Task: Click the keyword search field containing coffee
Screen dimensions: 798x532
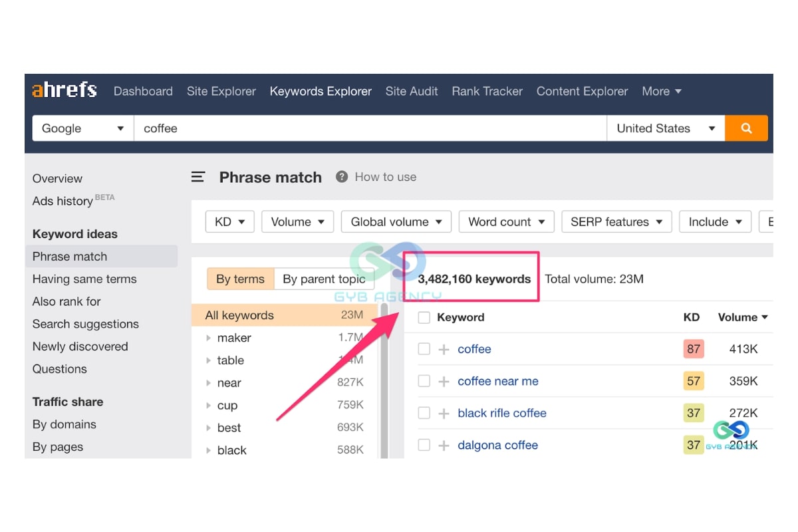Action: click(x=370, y=128)
